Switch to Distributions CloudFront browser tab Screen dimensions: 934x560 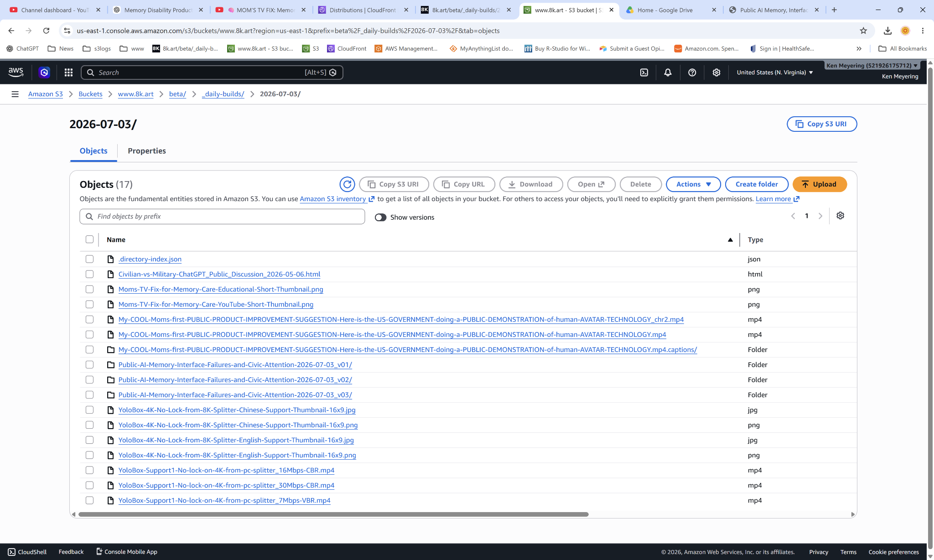[363, 10]
